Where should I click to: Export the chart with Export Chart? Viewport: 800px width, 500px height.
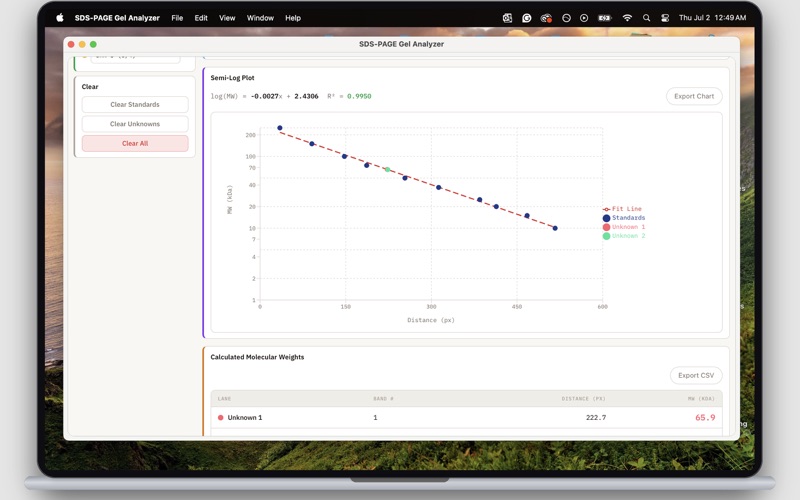click(x=694, y=96)
